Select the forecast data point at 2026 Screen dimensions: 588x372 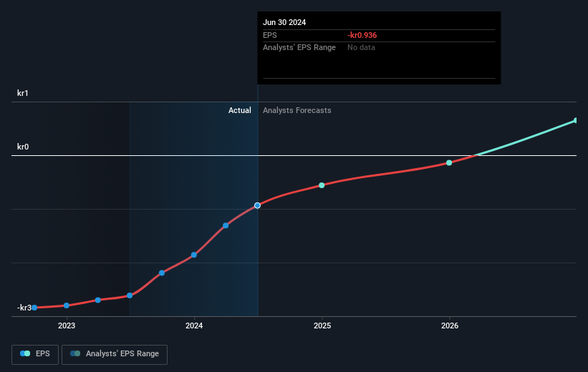pyautogui.click(x=449, y=163)
